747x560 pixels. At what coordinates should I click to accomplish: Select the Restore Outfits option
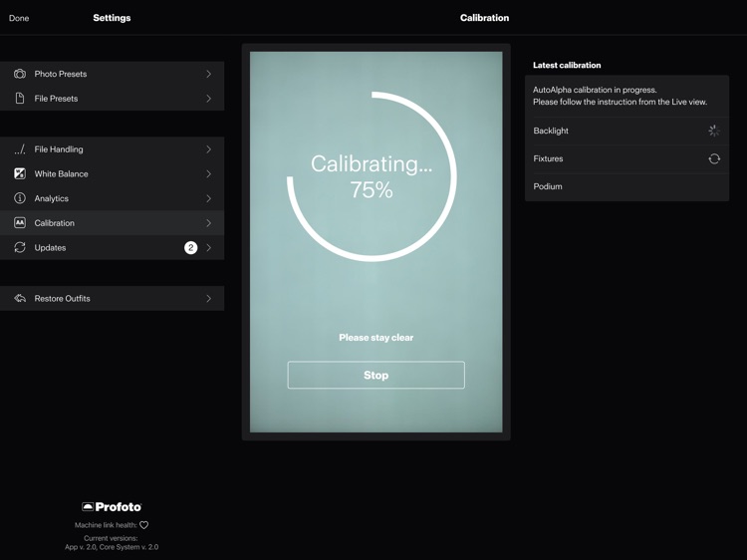coord(112,298)
